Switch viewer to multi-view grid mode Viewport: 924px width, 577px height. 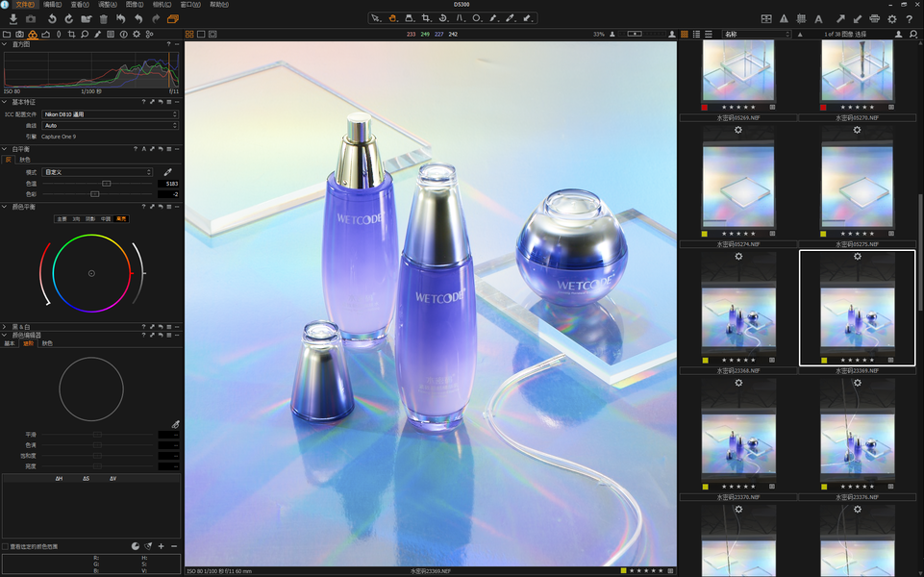pyautogui.click(x=189, y=35)
